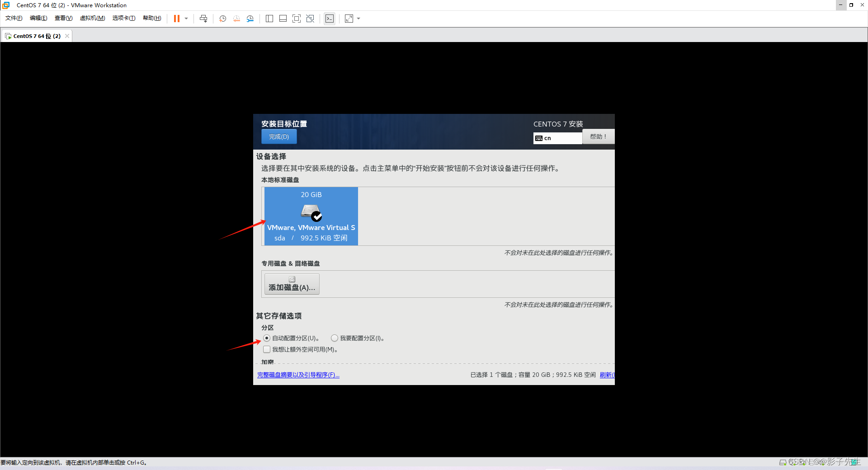Open the snapshot manager icon

coord(250,19)
